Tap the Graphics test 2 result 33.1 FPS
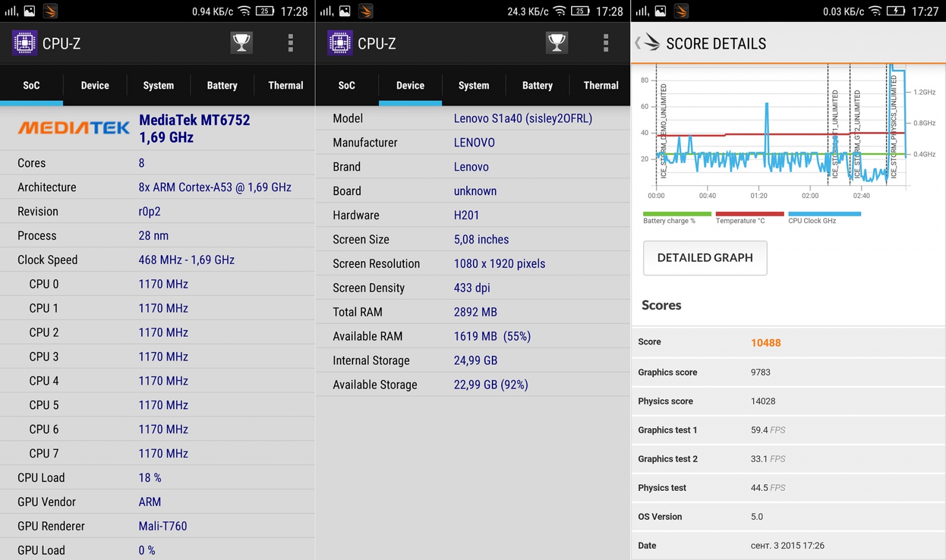This screenshot has width=946, height=560. pos(768,459)
